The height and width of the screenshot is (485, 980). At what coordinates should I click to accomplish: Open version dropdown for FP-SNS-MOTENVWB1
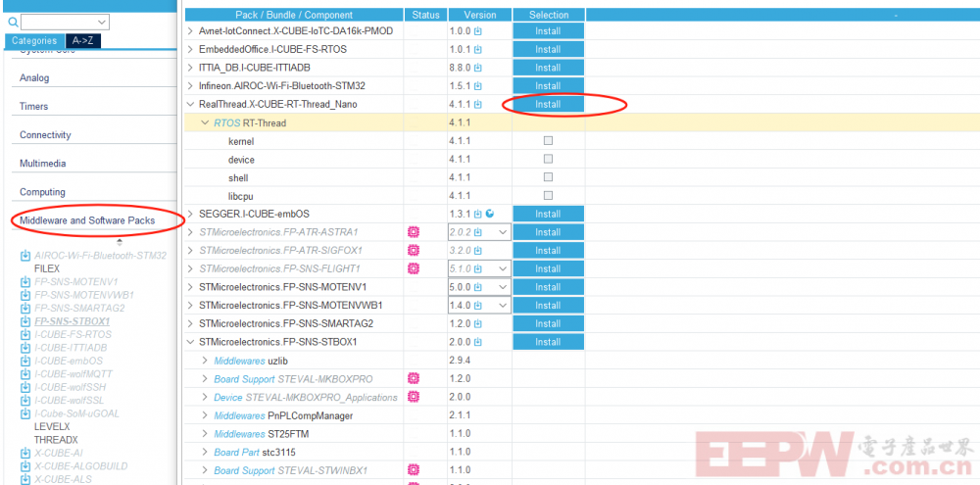coord(502,306)
